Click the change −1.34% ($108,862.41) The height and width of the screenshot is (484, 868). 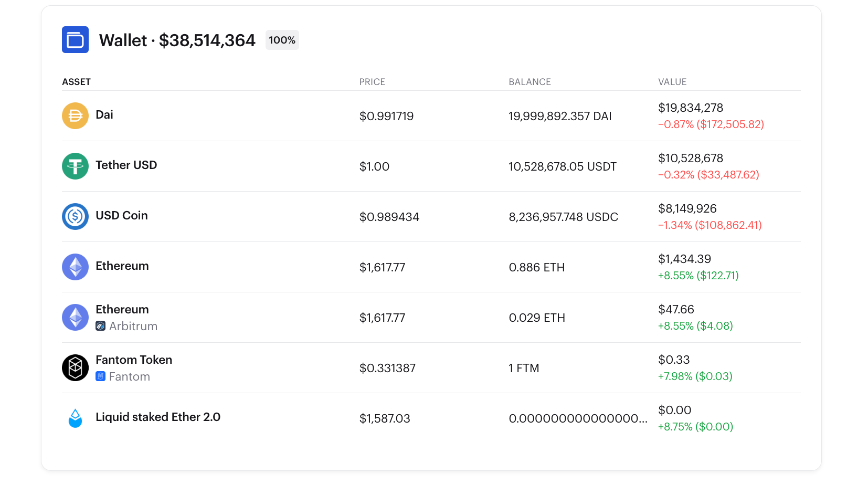(x=710, y=225)
